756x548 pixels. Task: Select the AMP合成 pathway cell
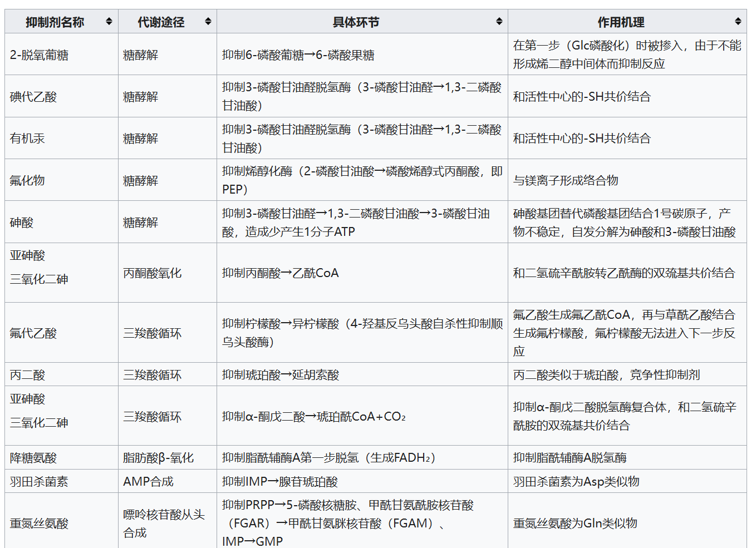(x=148, y=482)
